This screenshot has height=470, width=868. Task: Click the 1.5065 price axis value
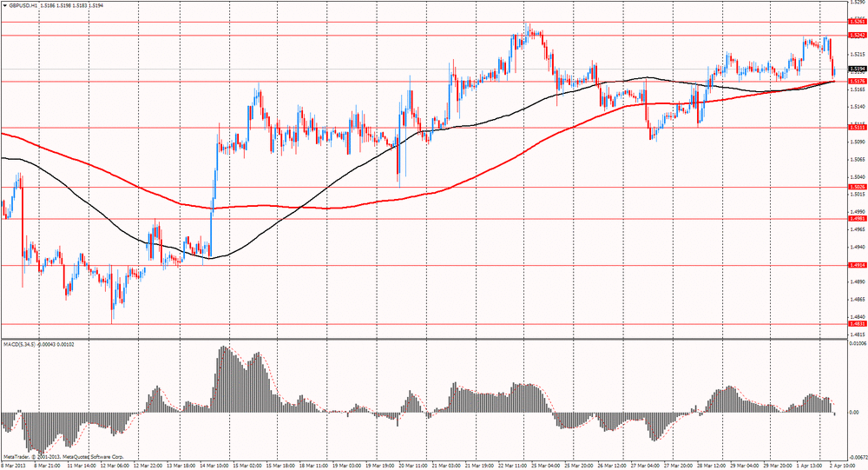[x=858, y=159]
